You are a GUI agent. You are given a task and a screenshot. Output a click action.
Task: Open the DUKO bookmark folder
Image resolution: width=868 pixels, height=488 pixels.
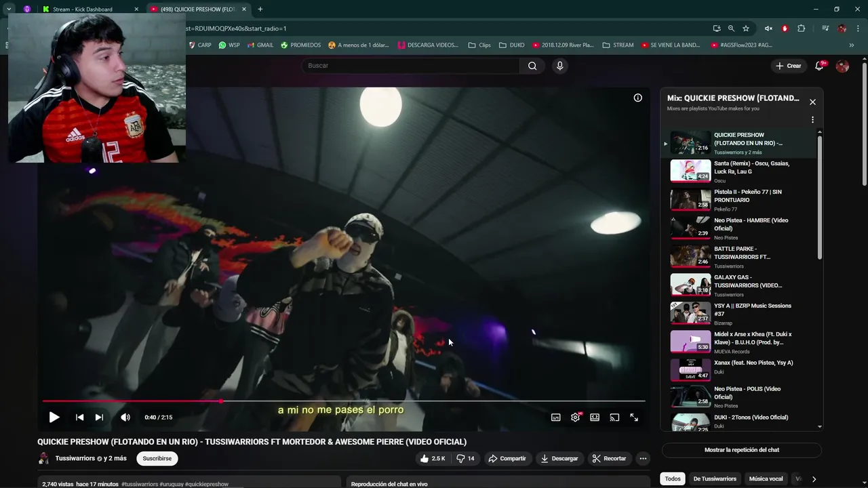point(511,45)
